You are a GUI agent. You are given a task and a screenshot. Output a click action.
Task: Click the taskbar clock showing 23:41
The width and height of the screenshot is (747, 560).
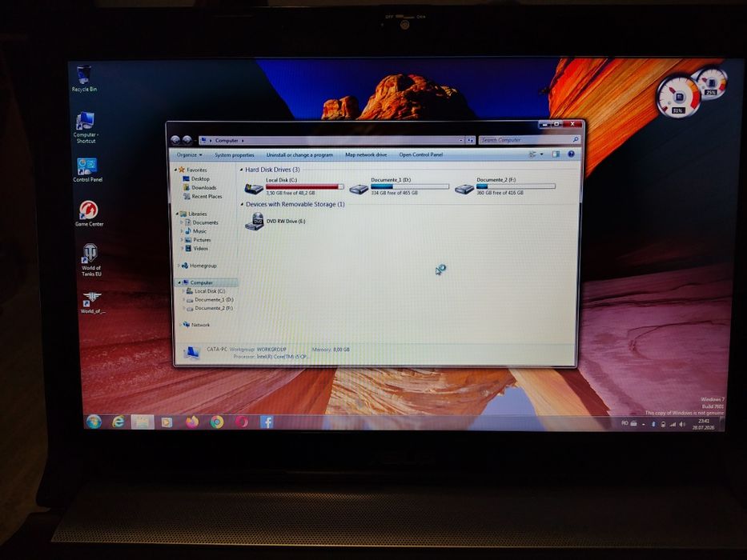705,424
